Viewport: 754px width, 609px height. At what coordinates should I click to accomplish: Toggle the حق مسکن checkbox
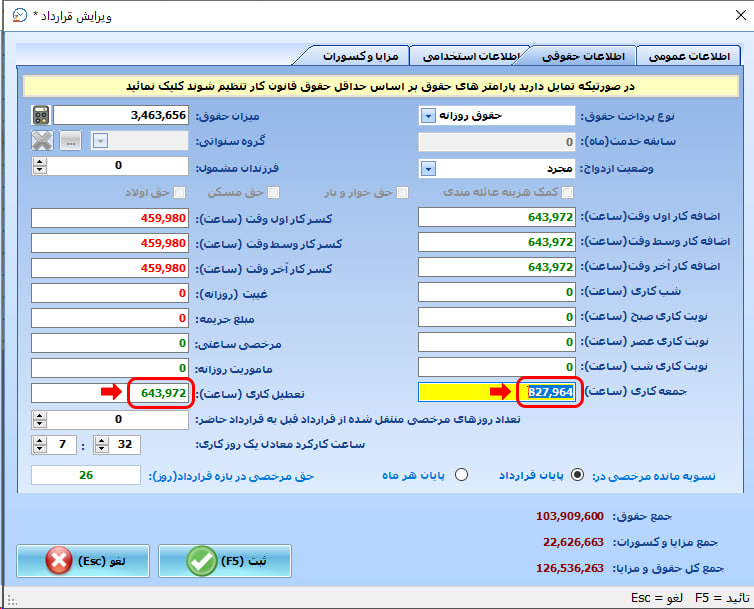272,192
